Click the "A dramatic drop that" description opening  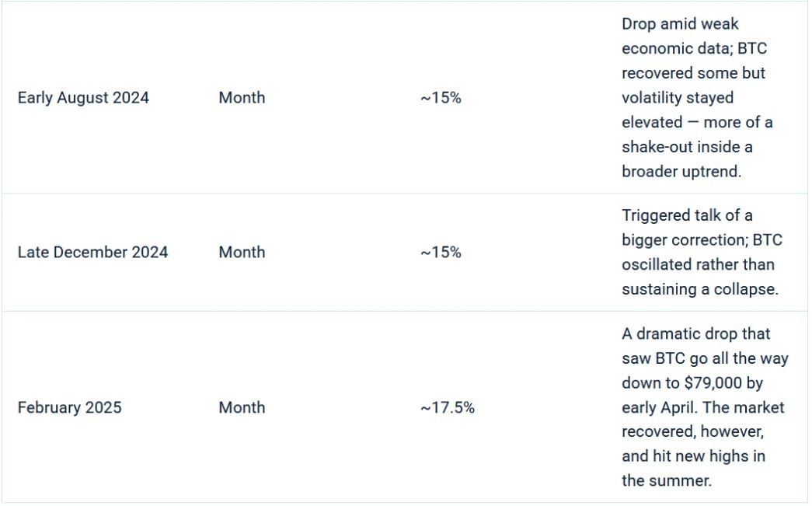point(695,333)
